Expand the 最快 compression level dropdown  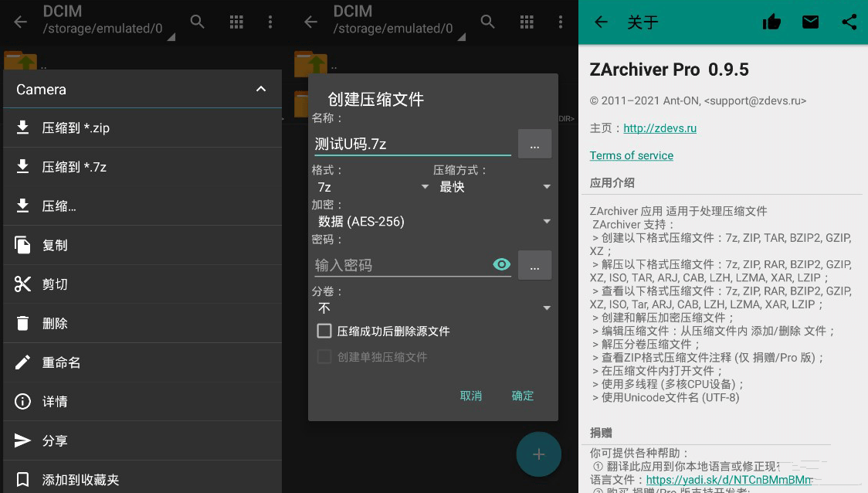(x=494, y=187)
